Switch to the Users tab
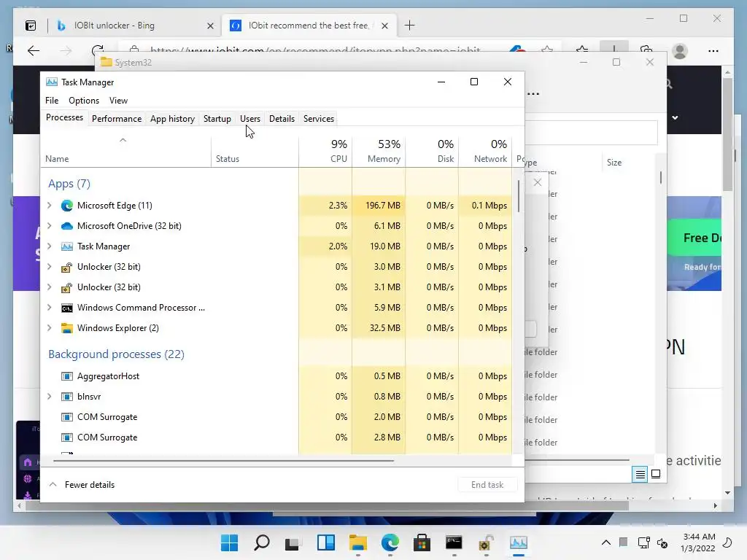Viewport: 747px width, 560px height. [x=250, y=119]
